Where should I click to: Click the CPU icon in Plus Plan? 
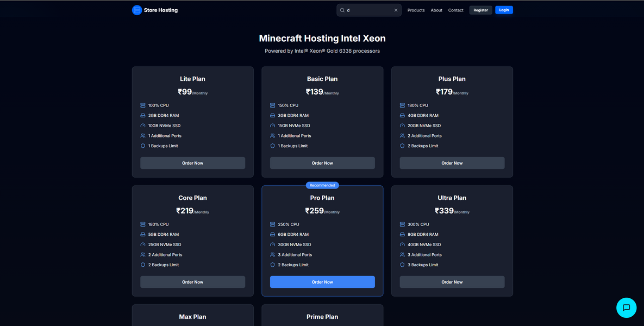(x=403, y=105)
